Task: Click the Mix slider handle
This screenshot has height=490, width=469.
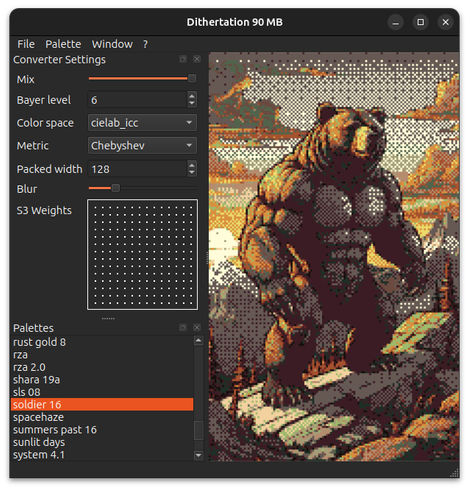Action: (192, 79)
